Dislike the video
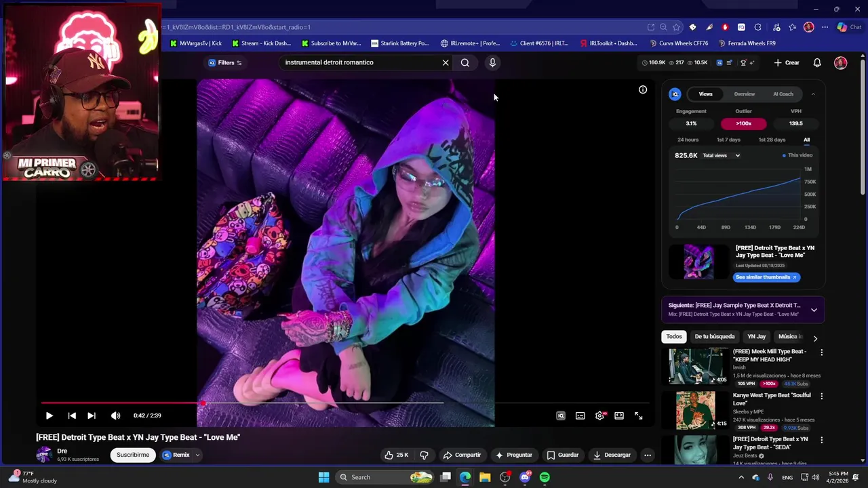 [x=424, y=455]
